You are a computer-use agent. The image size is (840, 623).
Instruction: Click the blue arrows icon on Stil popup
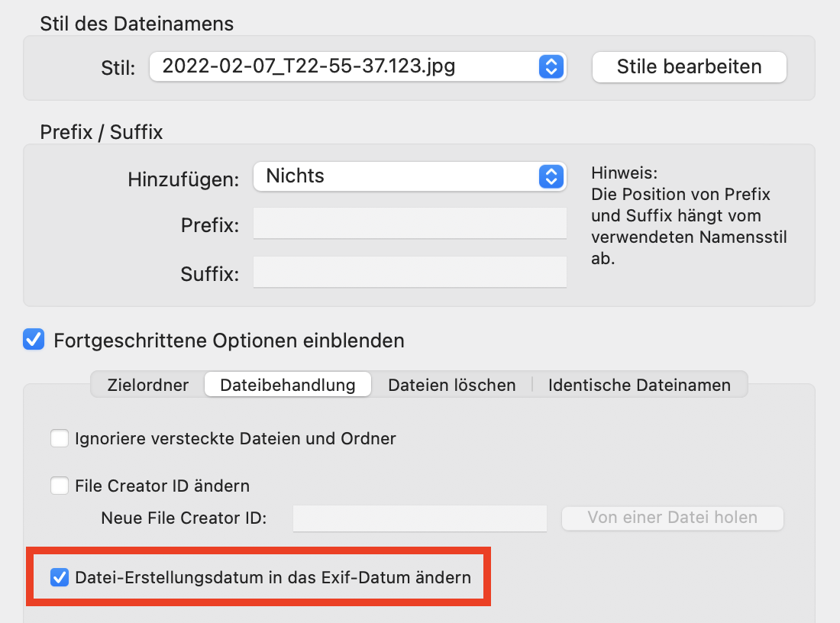pos(551,66)
